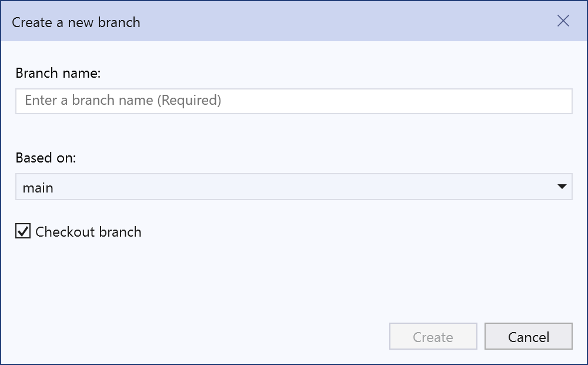Click the Branch name label text
This screenshot has width=588, height=365.
57,73
